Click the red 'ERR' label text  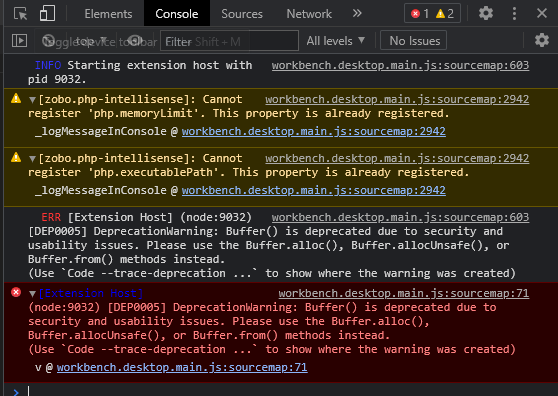point(51,217)
